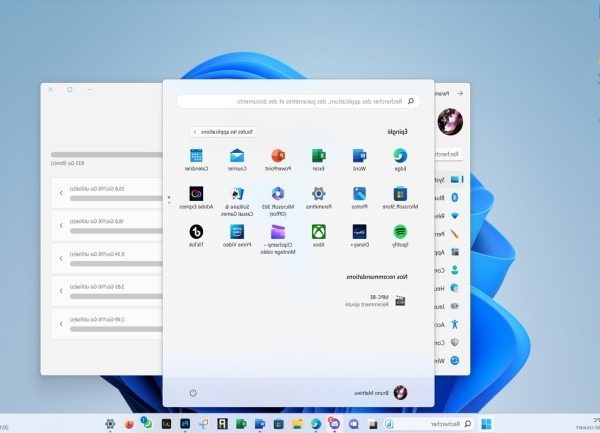Select Applications icon in Settings sidebar
This screenshot has width=600, height=433.
(x=455, y=252)
